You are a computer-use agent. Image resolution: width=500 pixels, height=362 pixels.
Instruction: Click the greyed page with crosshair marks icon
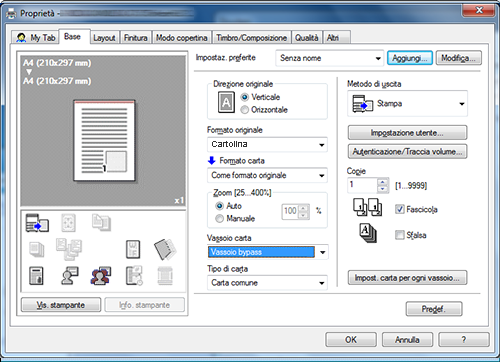[68, 223]
